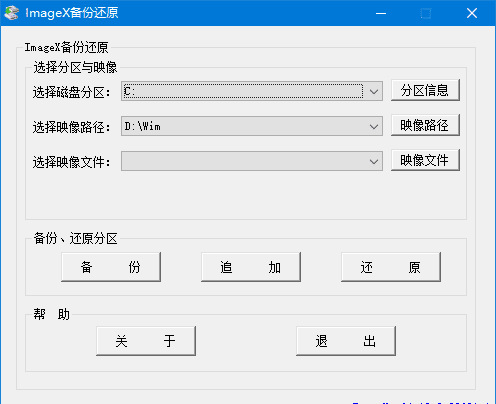Close the ImageX window
496x404 pixels.
click(472, 13)
